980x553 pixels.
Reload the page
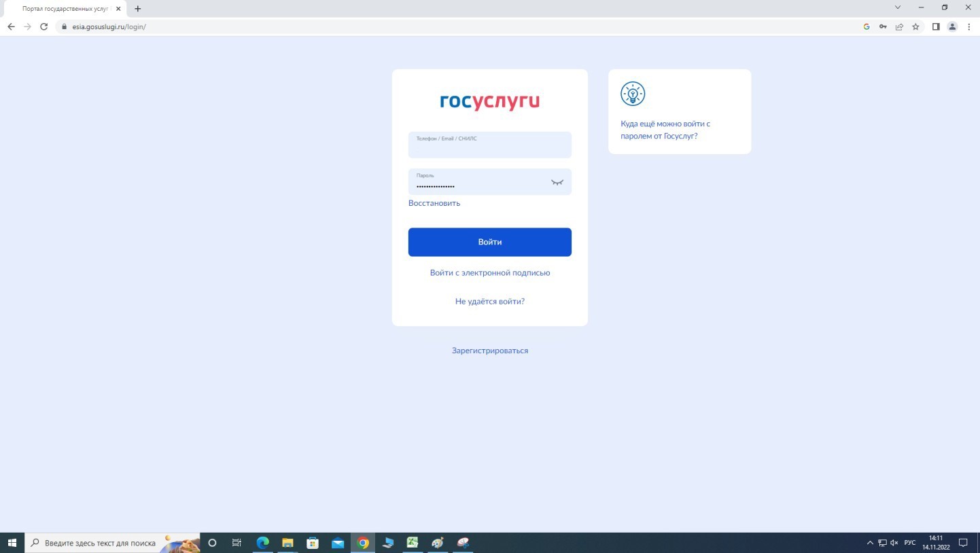point(44,27)
